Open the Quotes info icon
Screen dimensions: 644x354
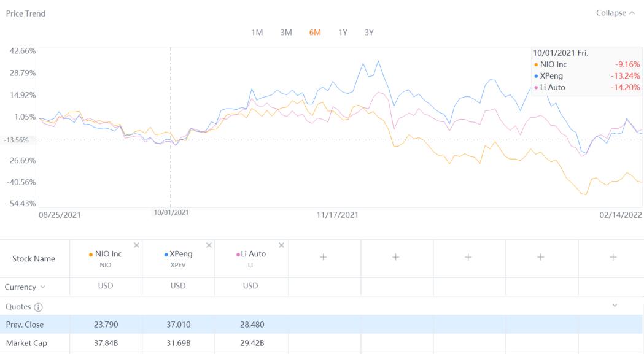pyautogui.click(x=38, y=307)
